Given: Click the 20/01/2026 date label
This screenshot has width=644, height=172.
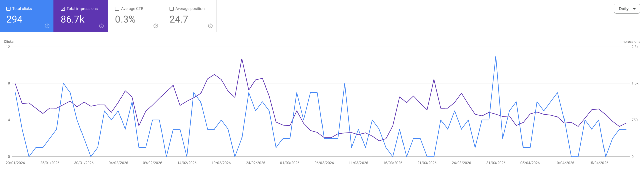Looking at the screenshot, I should tap(15, 163).
